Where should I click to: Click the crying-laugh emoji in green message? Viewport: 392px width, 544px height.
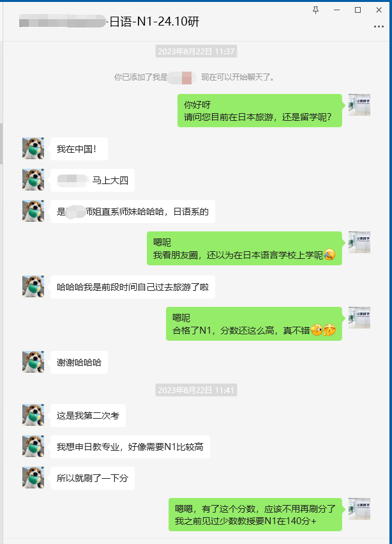coord(329,255)
